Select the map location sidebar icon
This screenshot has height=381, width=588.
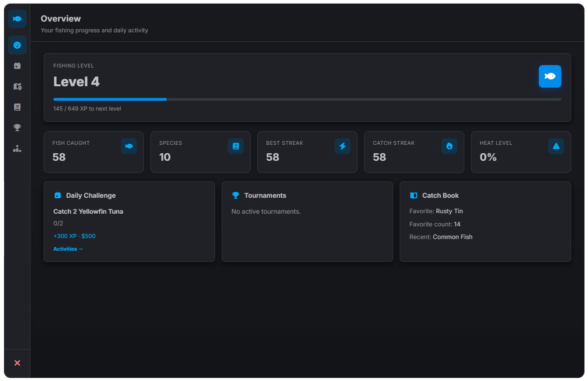pyautogui.click(x=17, y=86)
